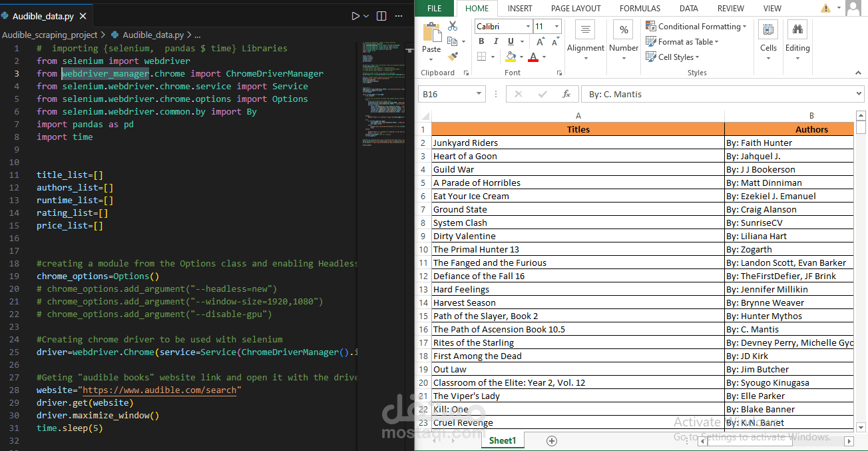Screen dimensions: 868x451
Task: Add a new sheet with the plus icon
Action: click(x=551, y=441)
